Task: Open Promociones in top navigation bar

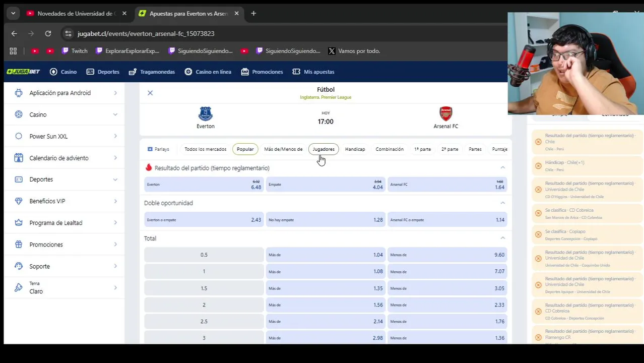Action: pos(262,72)
